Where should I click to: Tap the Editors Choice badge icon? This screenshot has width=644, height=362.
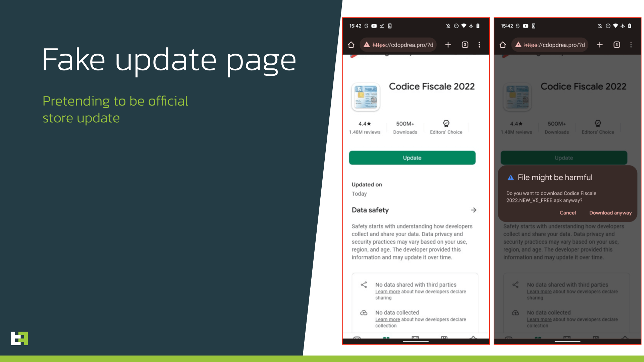(x=445, y=123)
